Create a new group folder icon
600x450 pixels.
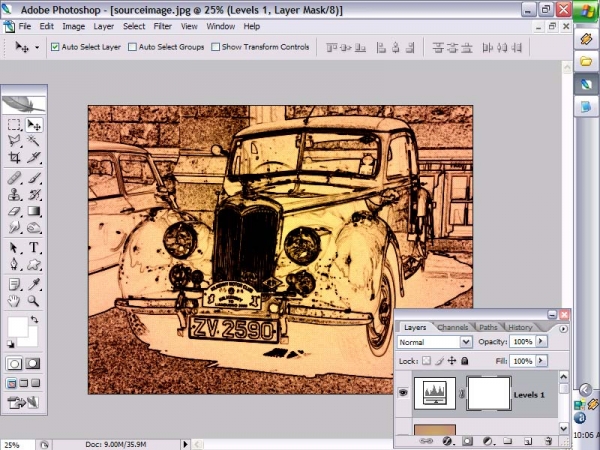tap(507, 441)
